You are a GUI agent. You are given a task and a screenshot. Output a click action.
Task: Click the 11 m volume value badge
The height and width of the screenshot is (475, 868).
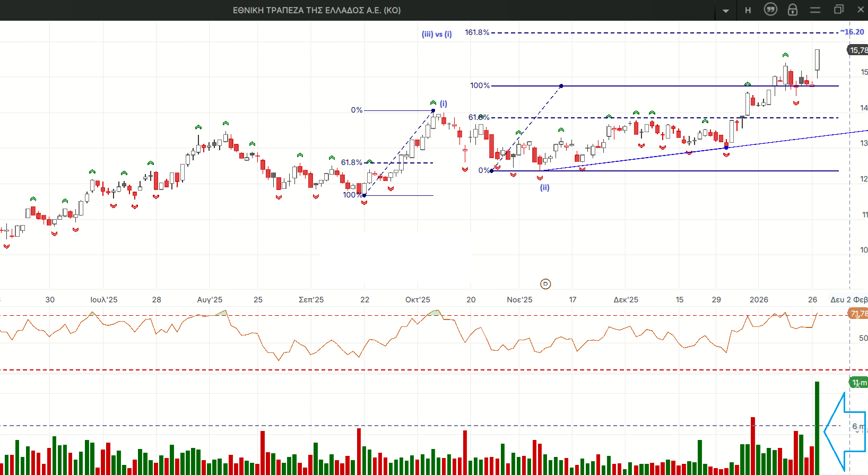[x=858, y=383]
